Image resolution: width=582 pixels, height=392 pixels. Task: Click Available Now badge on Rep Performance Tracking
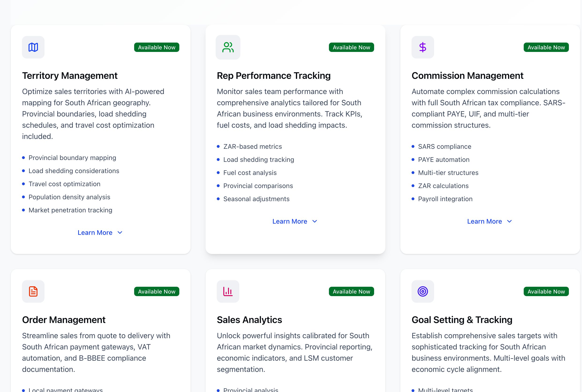click(x=351, y=47)
